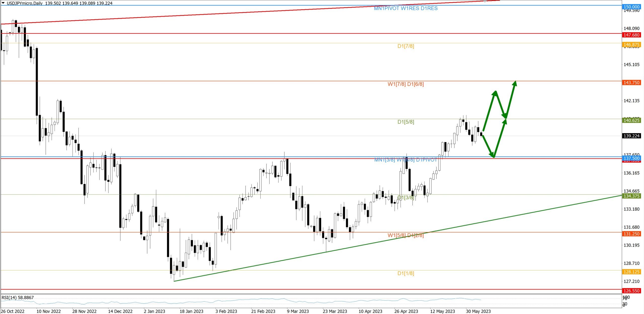Select the red 126.550 price tag
Screen dimensions: 644x314
point(631,291)
